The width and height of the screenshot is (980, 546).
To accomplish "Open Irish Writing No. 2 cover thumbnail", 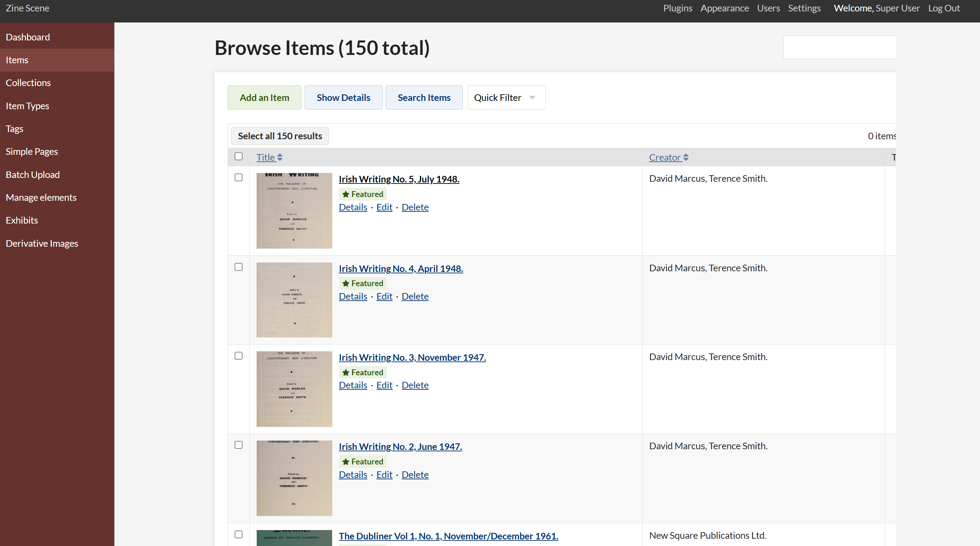I will pos(294,478).
